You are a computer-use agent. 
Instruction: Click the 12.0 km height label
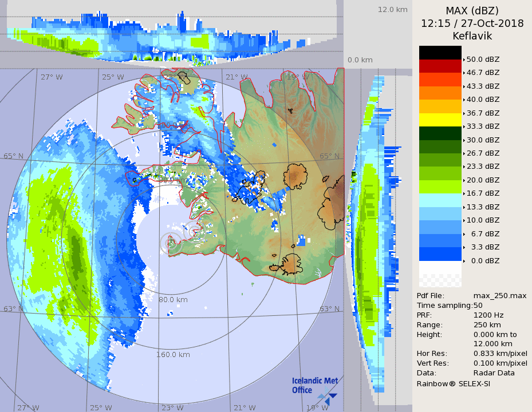(x=392, y=10)
